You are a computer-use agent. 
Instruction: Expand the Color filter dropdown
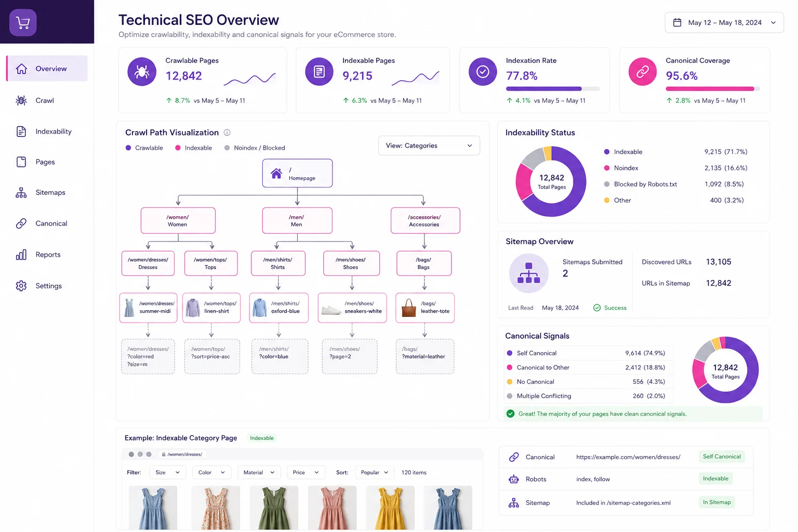coord(211,472)
